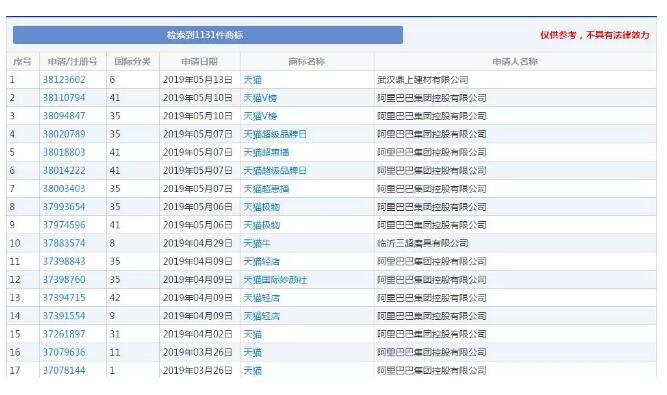The width and height of the screenshot is (667, 395).
Task: Click date 2019年05月13日
Action: click(198, 80)
